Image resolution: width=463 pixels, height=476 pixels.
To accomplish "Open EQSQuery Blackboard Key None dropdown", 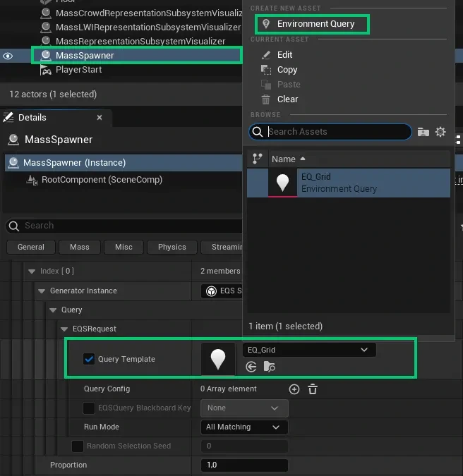I will [244, 408].
